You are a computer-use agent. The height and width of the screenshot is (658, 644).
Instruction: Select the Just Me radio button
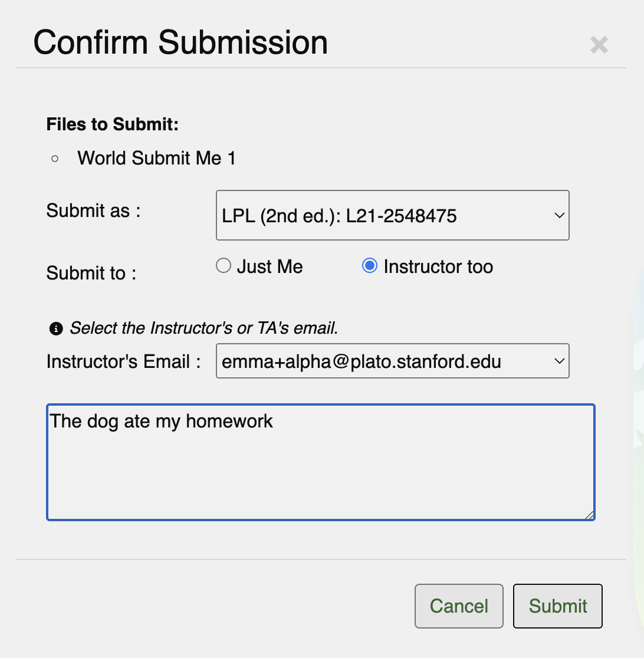click(224, 266)
